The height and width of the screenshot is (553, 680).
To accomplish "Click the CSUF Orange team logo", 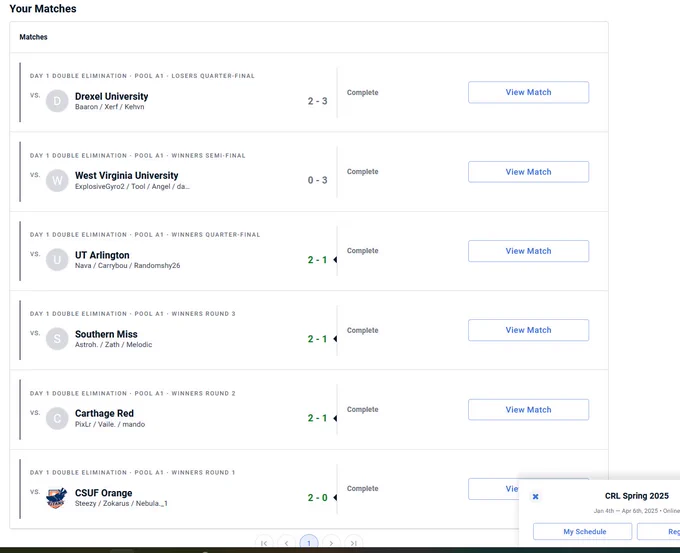I will (x=57, y=497).
